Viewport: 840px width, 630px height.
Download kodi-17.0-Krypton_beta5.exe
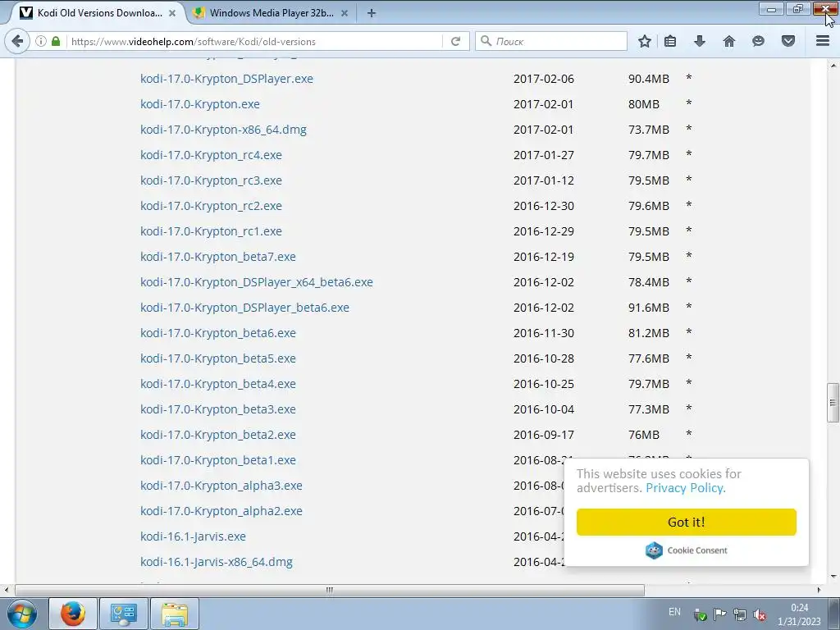(x=218, y=358)
